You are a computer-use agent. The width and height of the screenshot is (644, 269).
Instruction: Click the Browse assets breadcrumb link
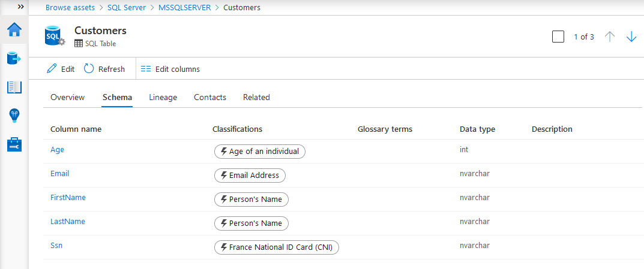coord(70,8)
